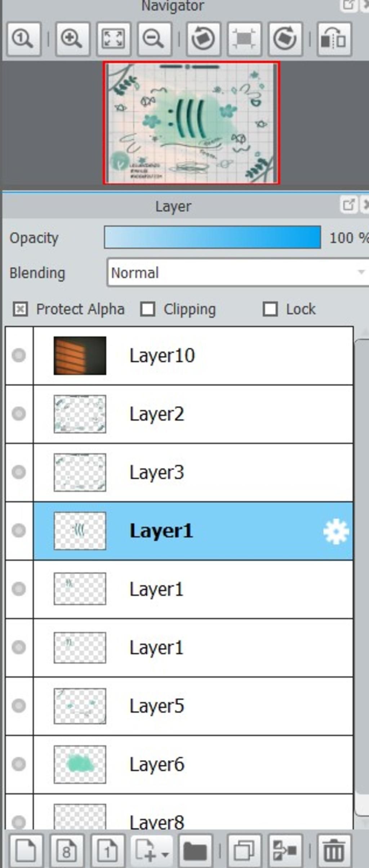Rotate canvas right in Navigator
The height and width of the screenshot is (868, 369).
[x=285, y=39]
